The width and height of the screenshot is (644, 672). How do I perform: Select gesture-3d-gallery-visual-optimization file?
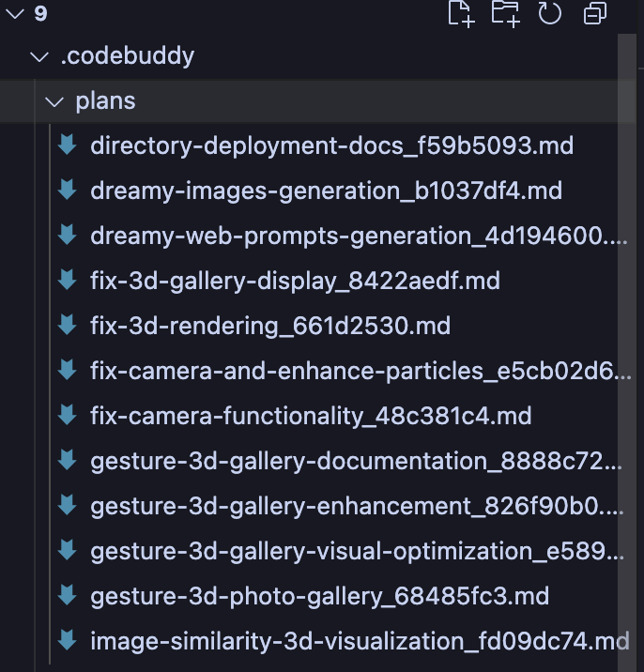click(x=357, y=551)
